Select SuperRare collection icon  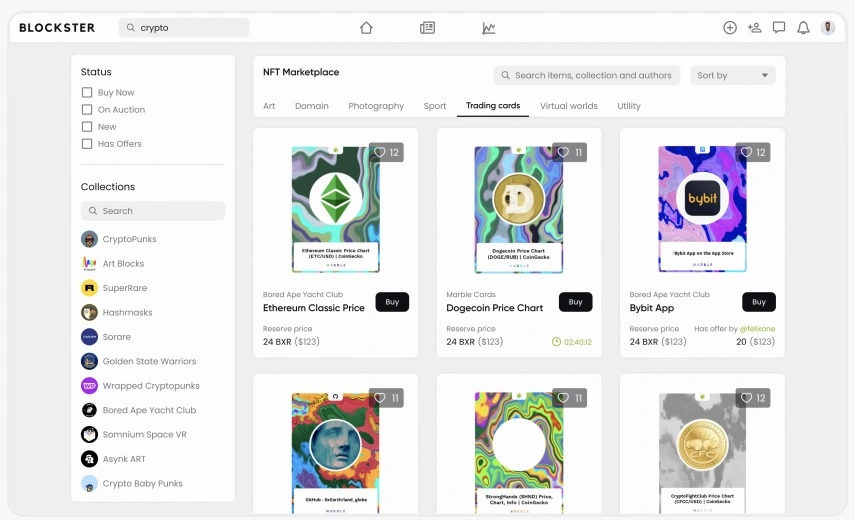(x=89, y=288)
